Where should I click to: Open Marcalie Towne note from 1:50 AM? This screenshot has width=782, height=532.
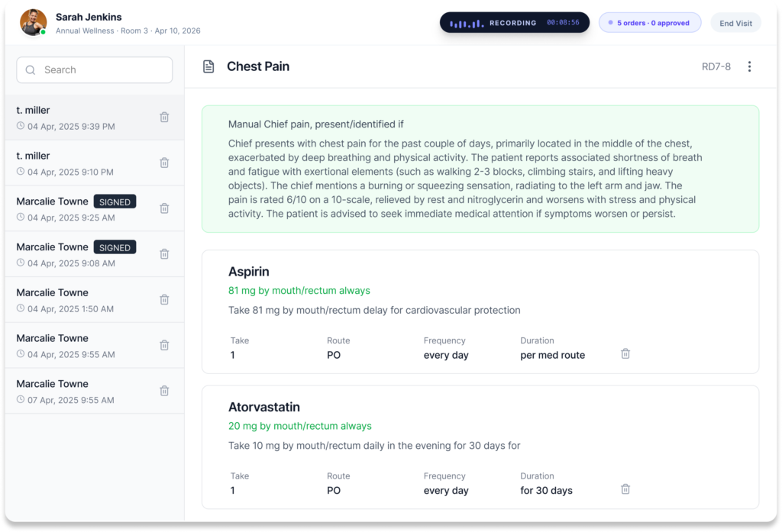(94, 300)
